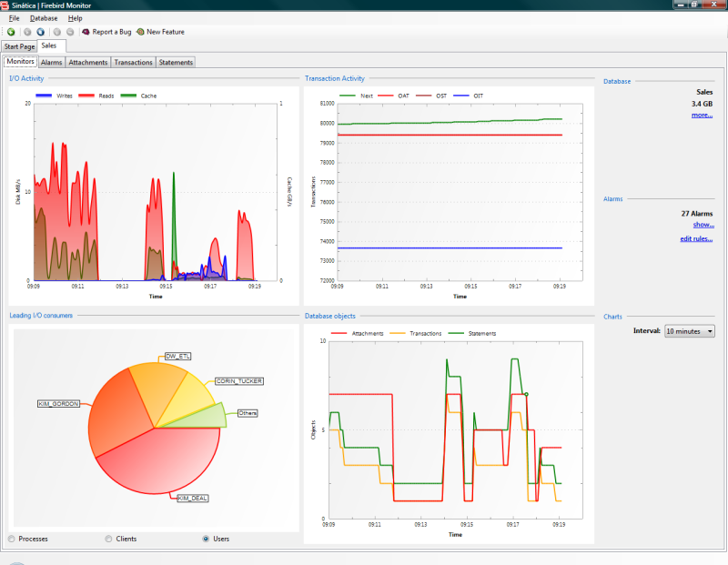Click the gray remove toolbar icon
Image resolution: width=728 pixels, height=565 pixels.
[x=70, y=32]
